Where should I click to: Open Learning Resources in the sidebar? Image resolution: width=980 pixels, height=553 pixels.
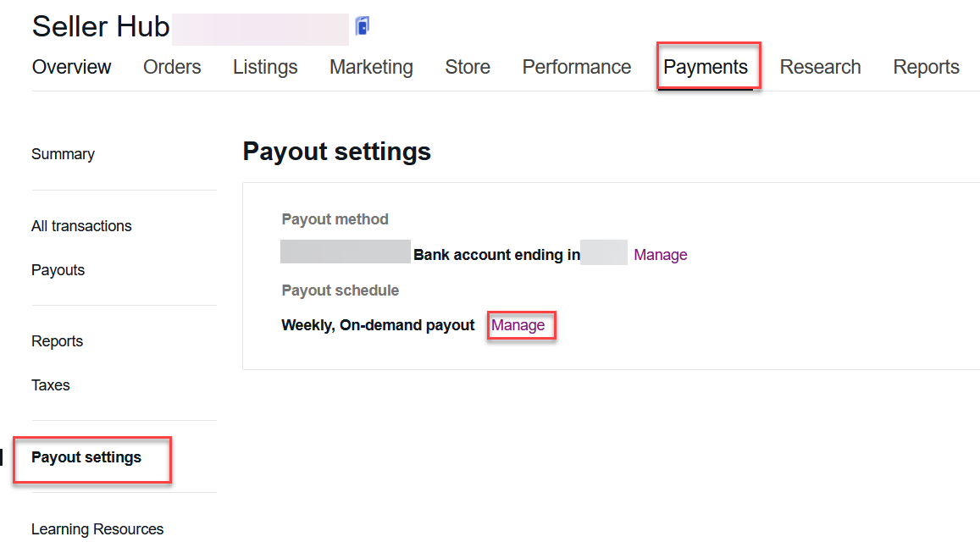(x=97, y=529)
